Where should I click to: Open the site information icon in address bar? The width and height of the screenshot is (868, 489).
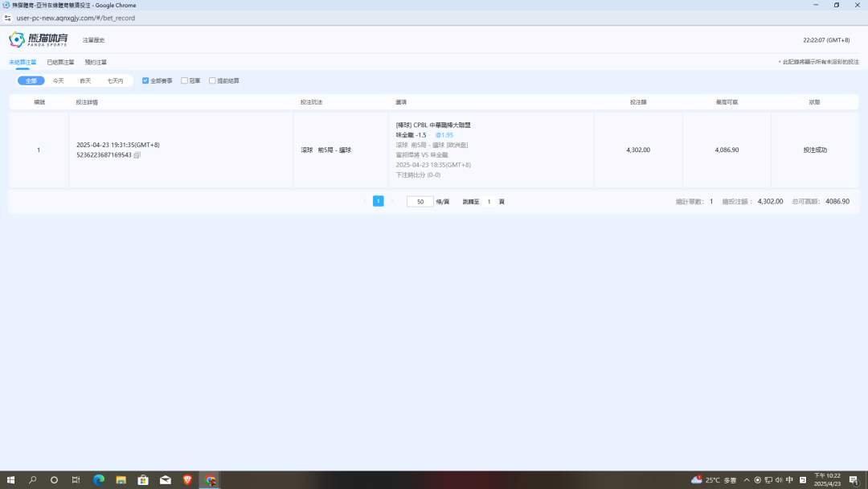8,18
